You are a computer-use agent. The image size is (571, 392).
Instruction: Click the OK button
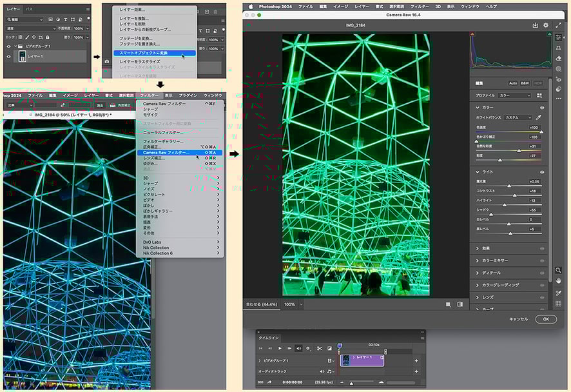pyautogui.click(x=545, y=319)
